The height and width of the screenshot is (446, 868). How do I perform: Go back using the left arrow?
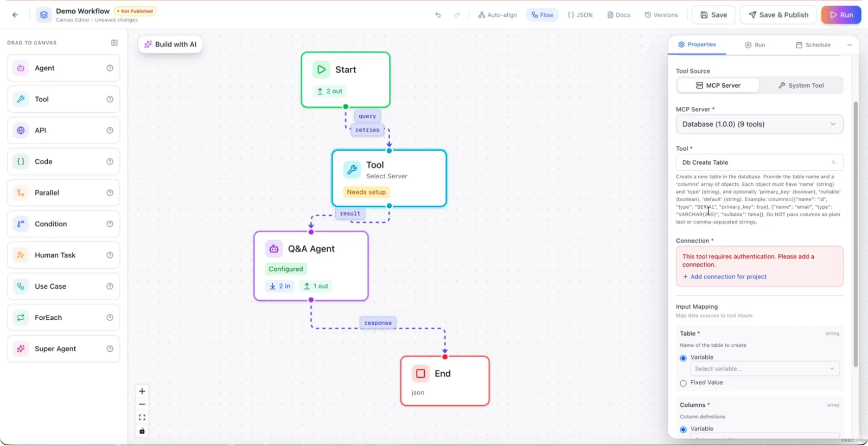pos(15,15)
